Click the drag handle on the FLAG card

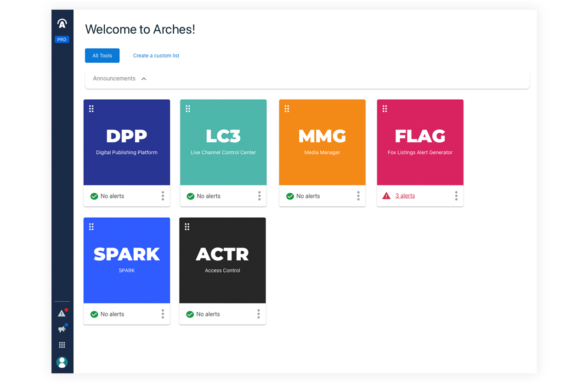[385, 109]
